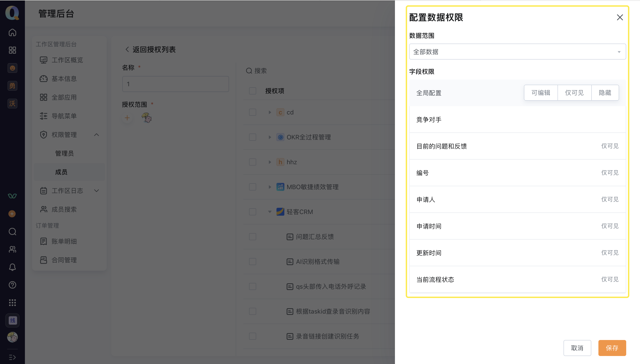Screen dimensions: 640x364
Task: Click the cd app icon
Action: 280,112
